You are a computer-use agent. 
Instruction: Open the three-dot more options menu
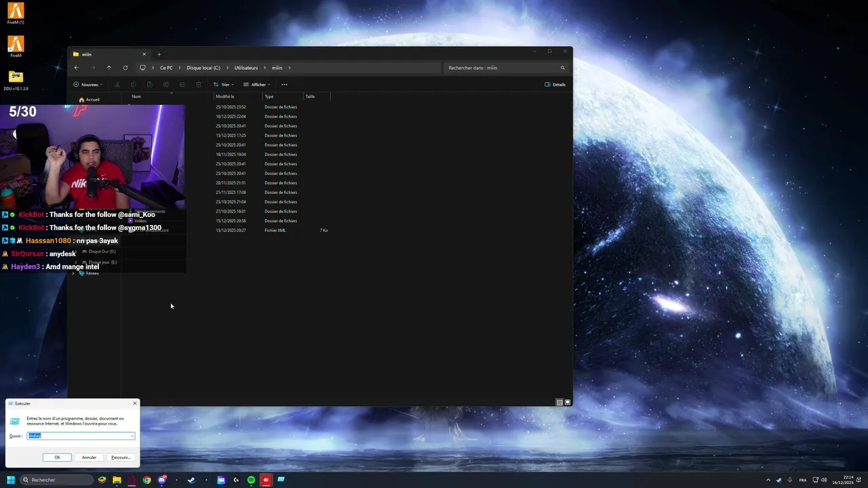[284, 85]
